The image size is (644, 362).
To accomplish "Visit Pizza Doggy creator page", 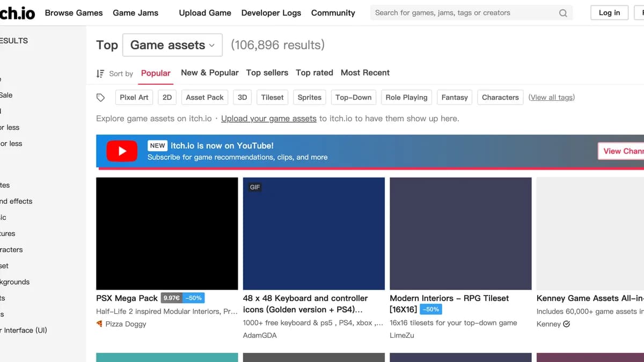I will tap(126, 324).
